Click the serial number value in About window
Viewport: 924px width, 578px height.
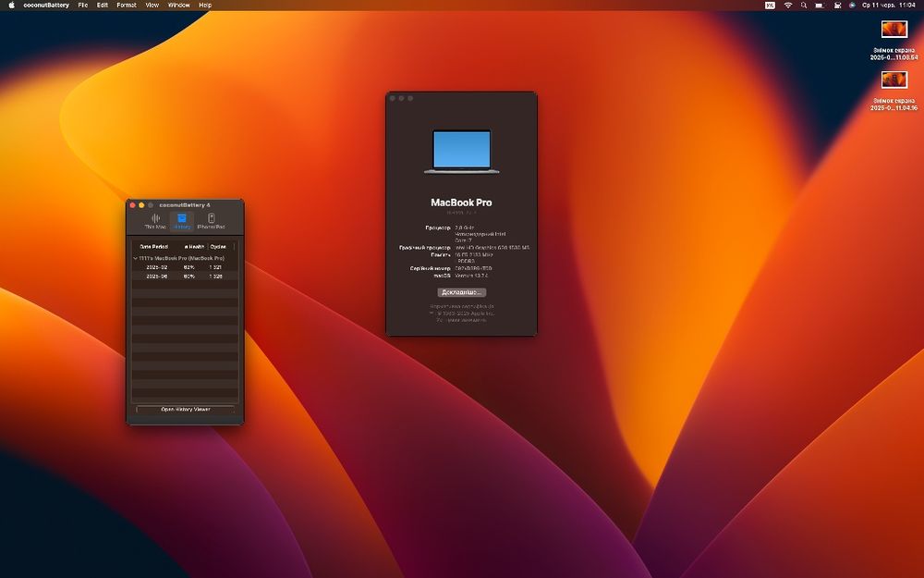point(473,268)
